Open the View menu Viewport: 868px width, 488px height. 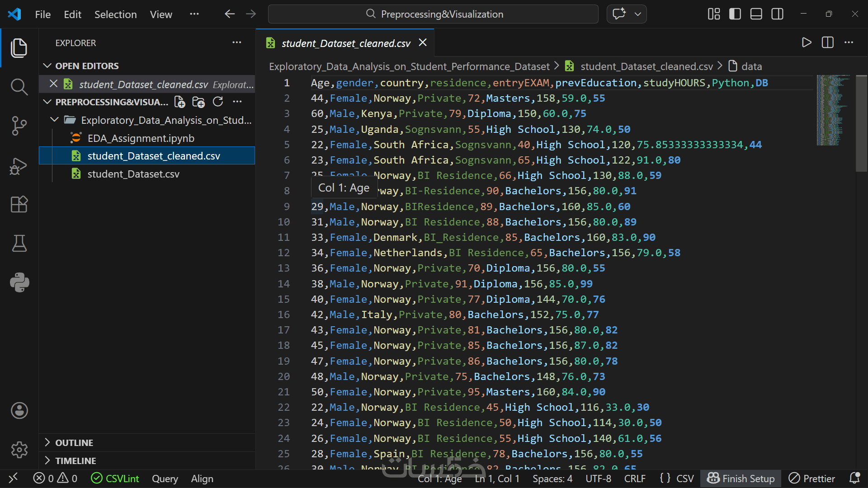[x=161, y=14]
